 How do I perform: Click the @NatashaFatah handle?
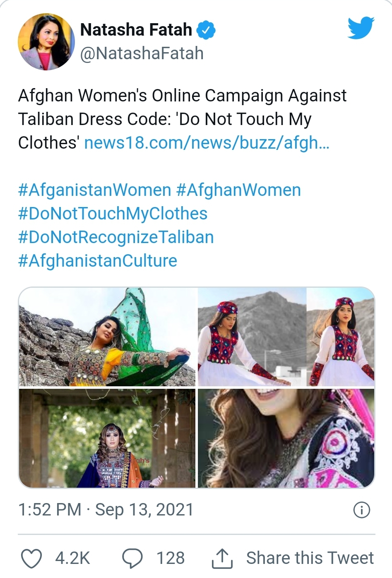coord(142,53)
